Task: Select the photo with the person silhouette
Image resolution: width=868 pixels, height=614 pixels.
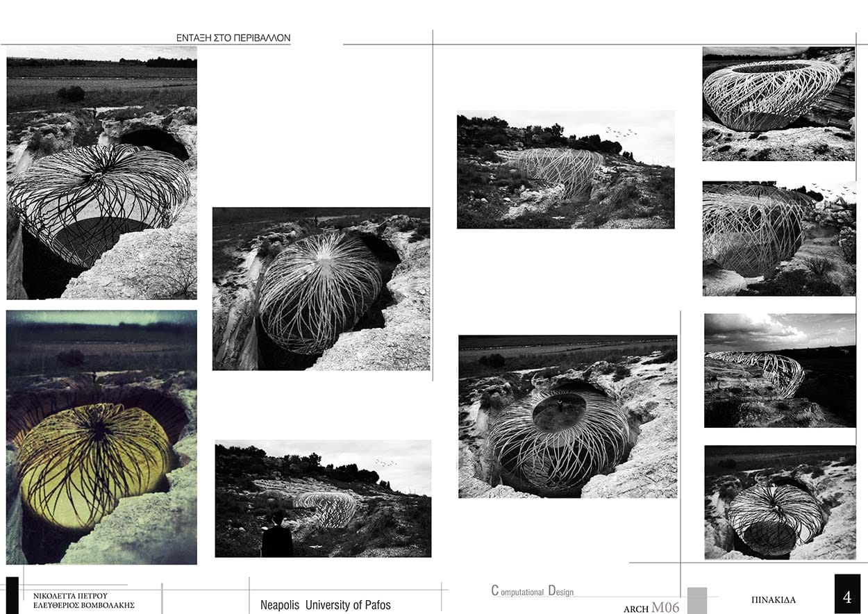Action: (x=323, y=498)
